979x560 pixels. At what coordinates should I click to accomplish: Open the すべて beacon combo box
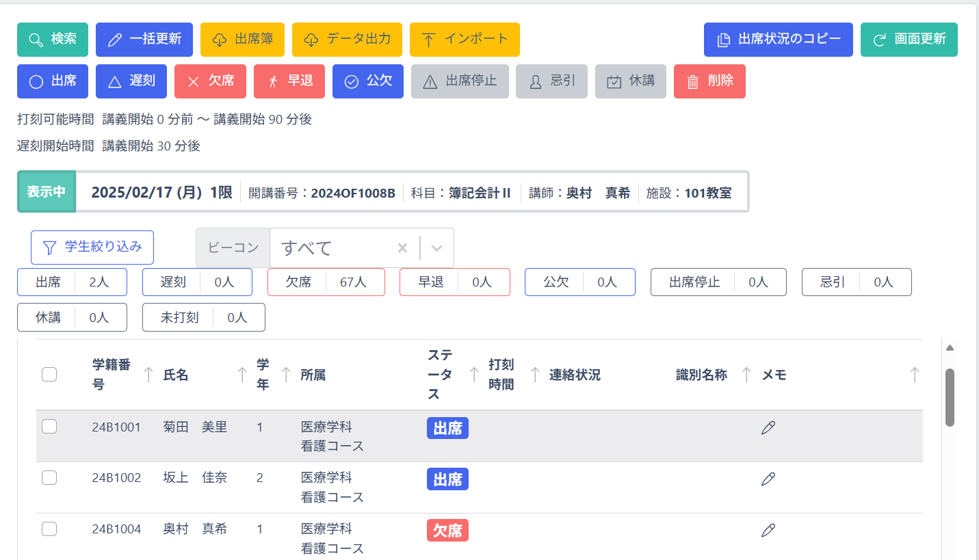coord(332,248)
